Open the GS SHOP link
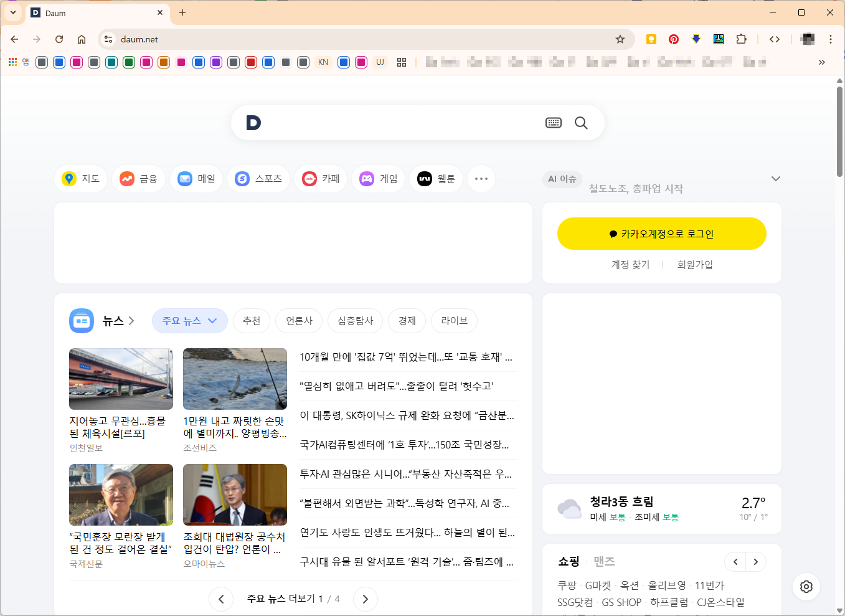The width and height of the screenshot is (845, 616). click(x=621, y=602)
